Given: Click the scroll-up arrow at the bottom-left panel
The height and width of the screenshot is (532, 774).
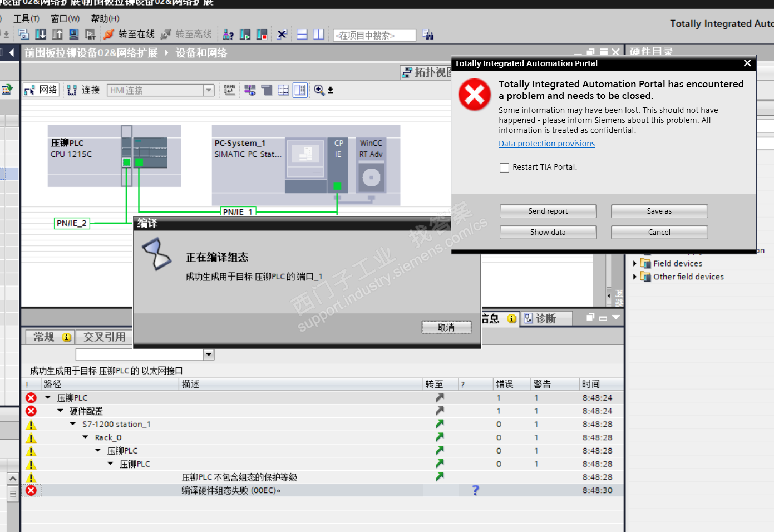Looking at the screenshot, I should [13, 479].
